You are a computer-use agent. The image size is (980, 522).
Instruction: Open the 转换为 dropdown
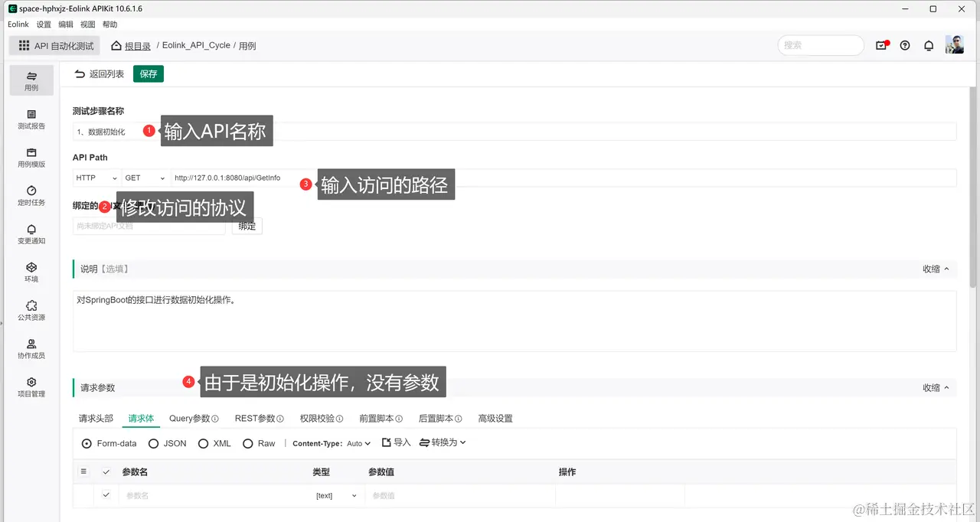coord(443,442)
